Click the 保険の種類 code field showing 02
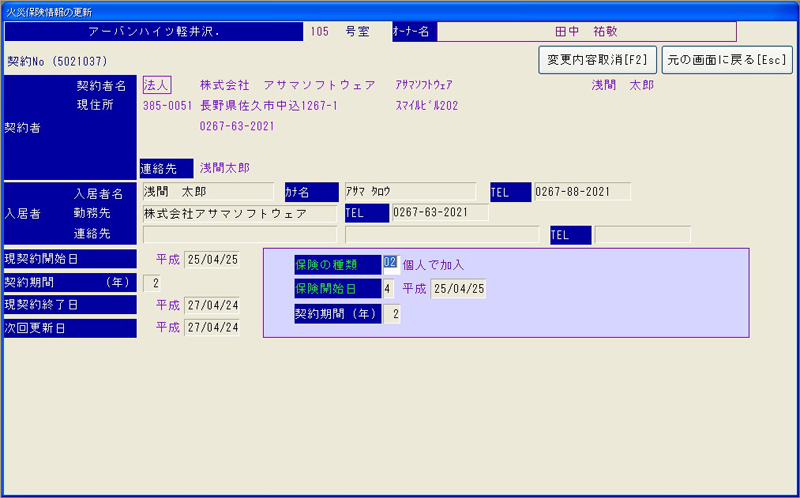 [390, 264]
